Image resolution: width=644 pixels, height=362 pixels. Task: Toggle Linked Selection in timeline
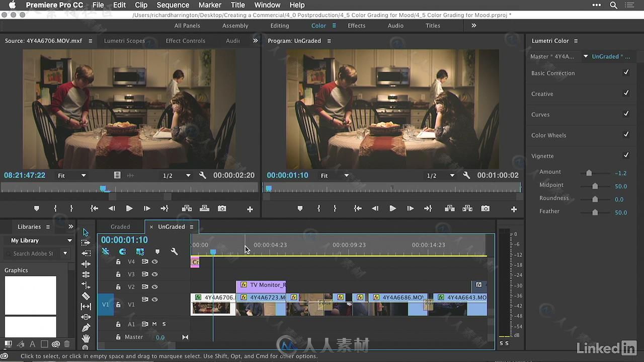pyautogui.click(x=140, y=251)
